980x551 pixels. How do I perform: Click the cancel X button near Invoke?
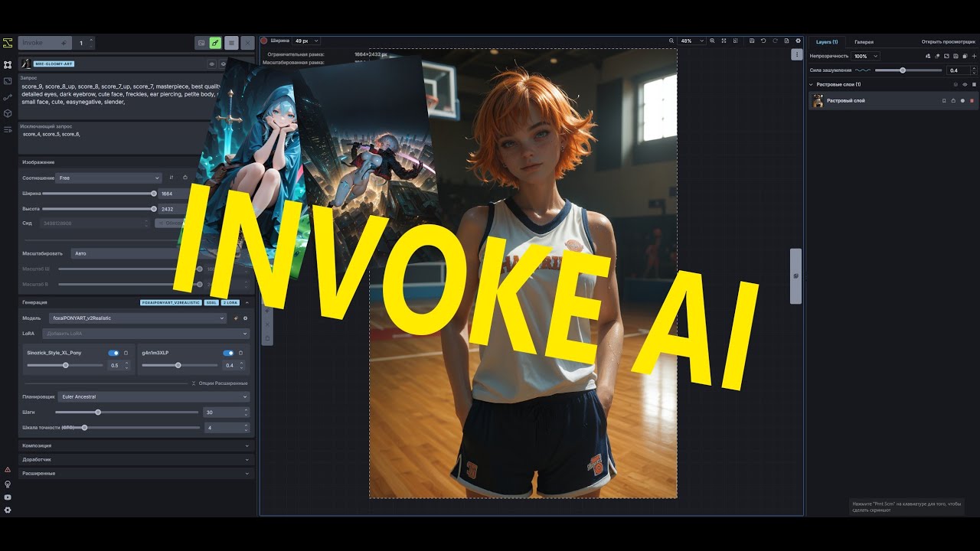point(247,43)
